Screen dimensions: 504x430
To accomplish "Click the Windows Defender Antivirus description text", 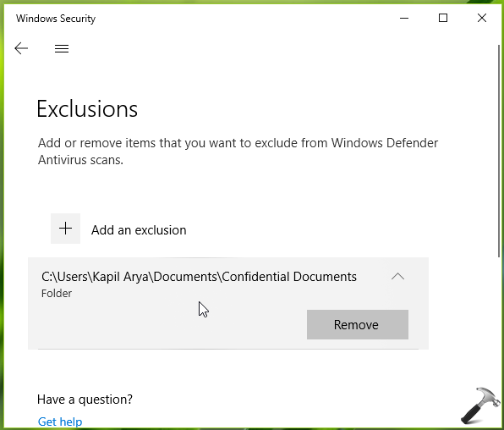I will [238, 152].
